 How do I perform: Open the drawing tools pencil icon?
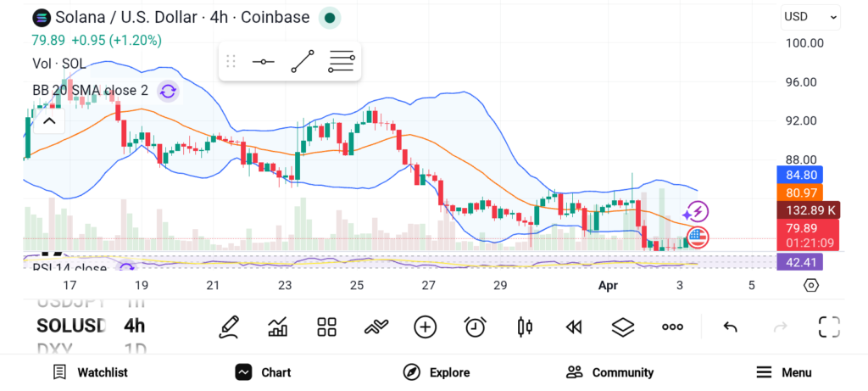[x=228, y=327]
